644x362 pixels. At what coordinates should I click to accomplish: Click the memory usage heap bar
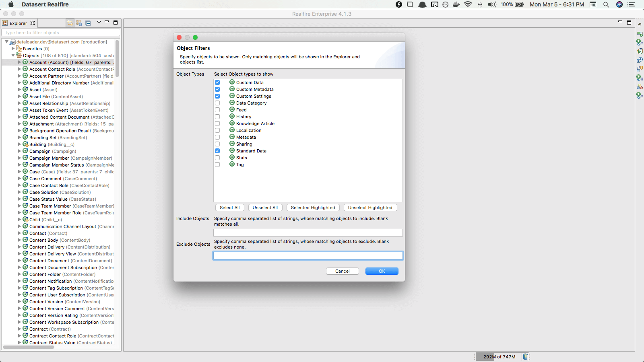[498, 356]
